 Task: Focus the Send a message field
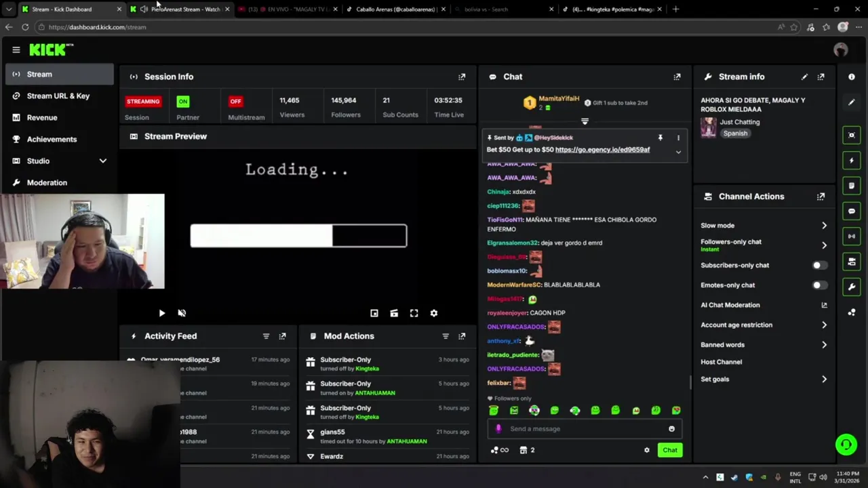[x=585, y=428]
